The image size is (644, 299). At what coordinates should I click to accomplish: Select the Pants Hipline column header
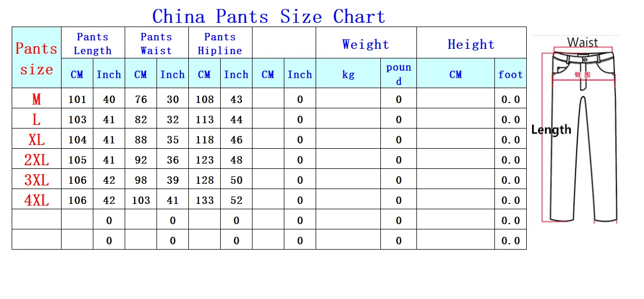(x=220, y=43)
